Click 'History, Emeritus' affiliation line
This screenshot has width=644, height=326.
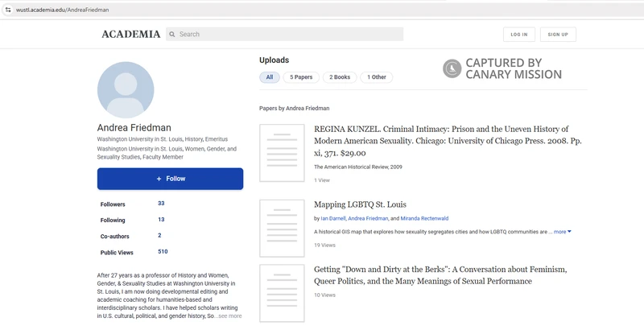[x=163, y=139]
